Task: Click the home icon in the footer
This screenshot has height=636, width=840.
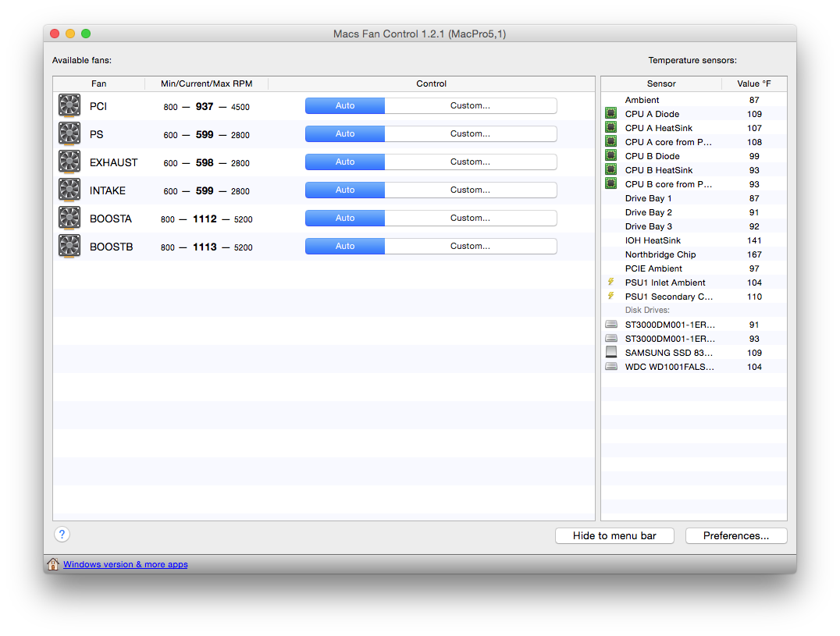Action: coord(53,564)
